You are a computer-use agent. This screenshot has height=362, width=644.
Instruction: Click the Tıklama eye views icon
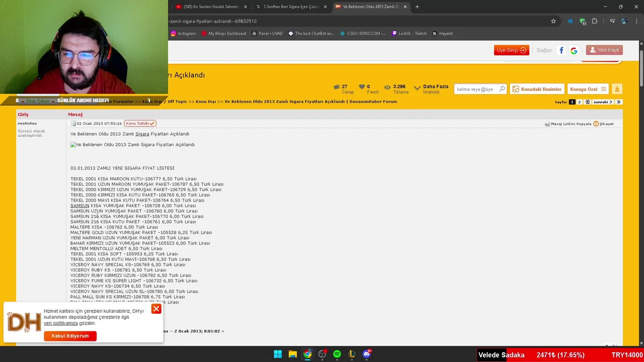coord(387,87)
